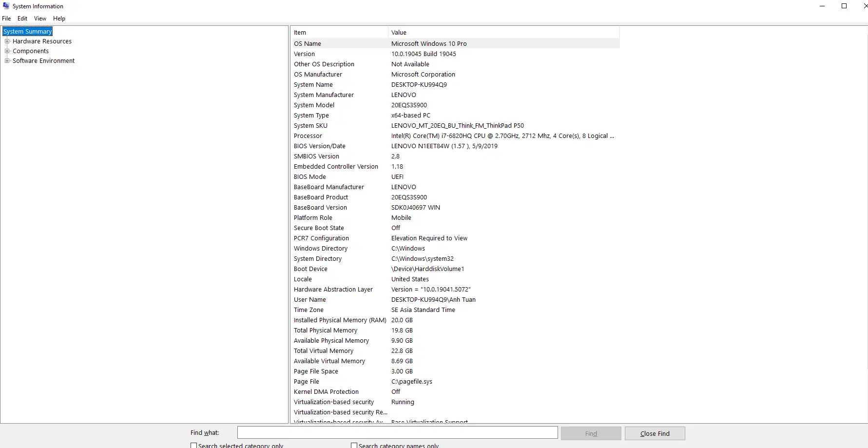Expand the Software Environment tree node

pyautogui.click(x=7, y=61)
